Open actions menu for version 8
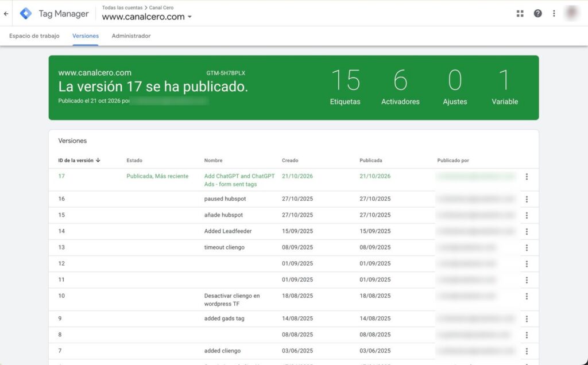 point(527,335)
